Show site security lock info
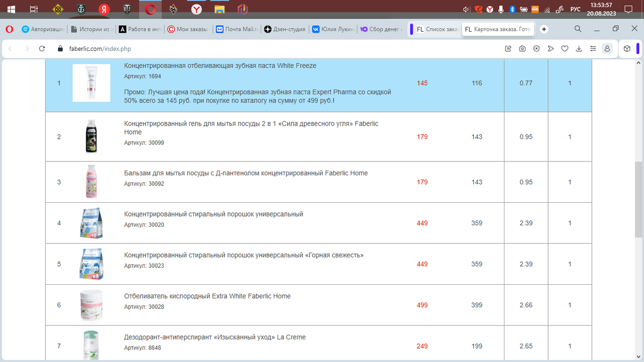 point(60,49)
